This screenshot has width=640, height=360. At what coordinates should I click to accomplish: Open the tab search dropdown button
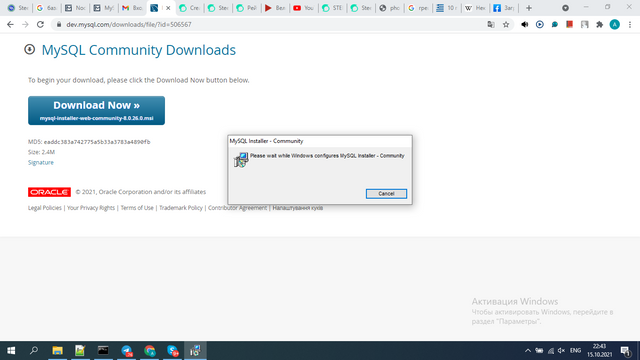click(565, 8)
